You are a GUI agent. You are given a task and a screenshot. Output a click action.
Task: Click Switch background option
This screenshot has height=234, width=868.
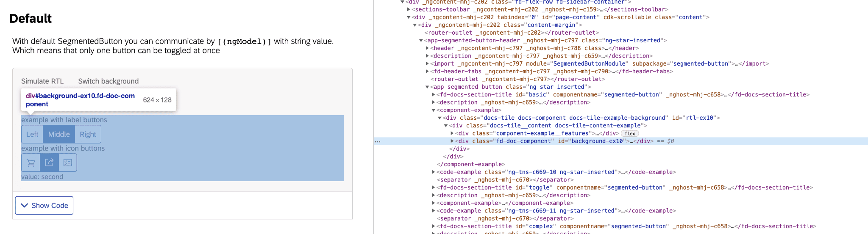tap(108, 81)
